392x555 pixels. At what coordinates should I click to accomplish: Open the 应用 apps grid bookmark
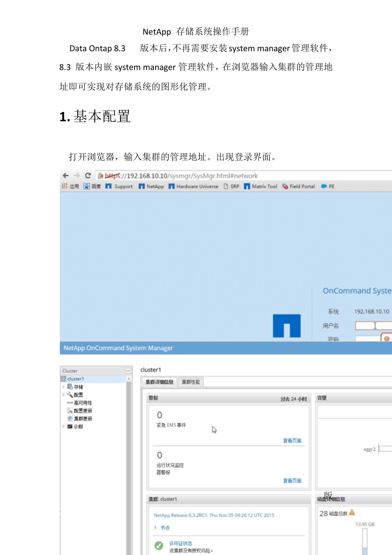coord(71,186)
